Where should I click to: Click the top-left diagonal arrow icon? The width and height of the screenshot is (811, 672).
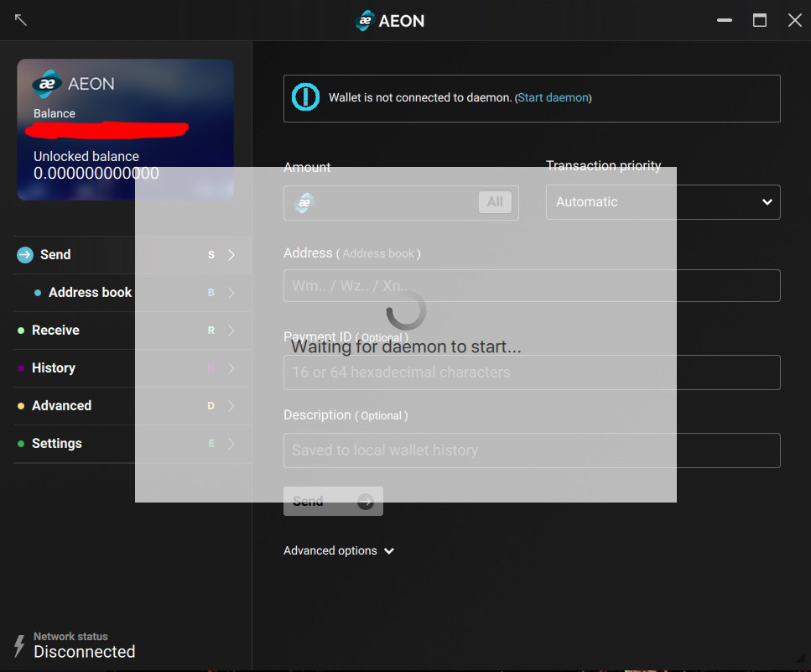coord(21,20)
